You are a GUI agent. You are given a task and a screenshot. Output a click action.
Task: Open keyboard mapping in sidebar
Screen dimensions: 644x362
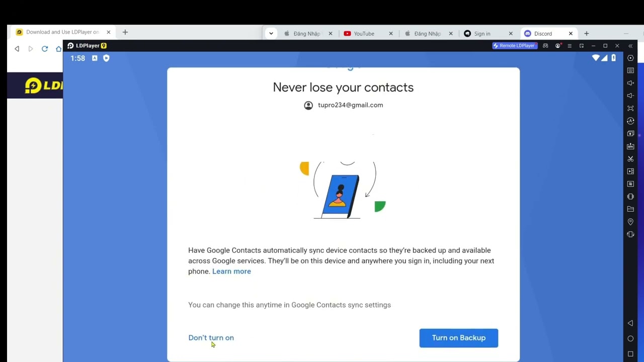click(630, 70)
